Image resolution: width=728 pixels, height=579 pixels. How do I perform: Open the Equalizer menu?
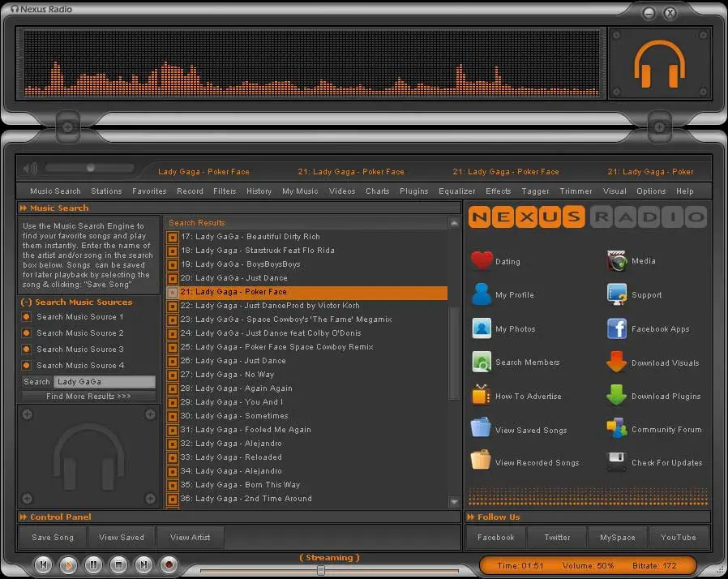pyautogui.click(x=457, y=191)
